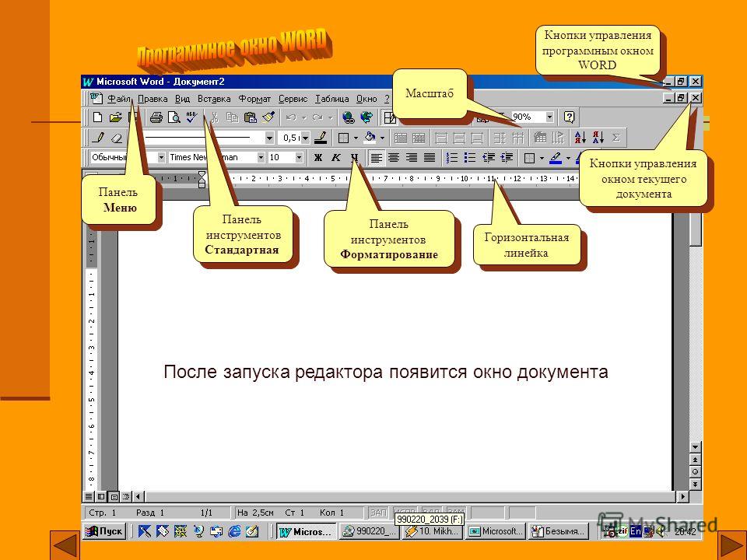Click the Redo arrow icon

click(317, 117)
